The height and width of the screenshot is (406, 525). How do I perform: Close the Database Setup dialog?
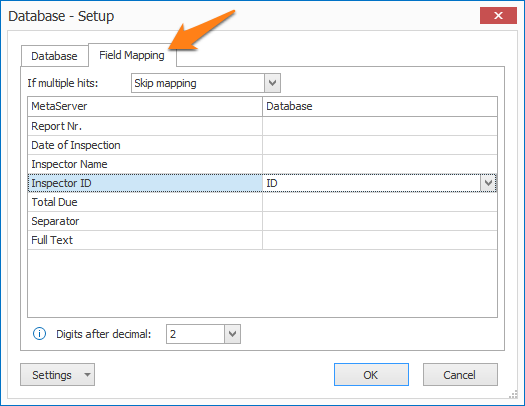coord(498,15)
